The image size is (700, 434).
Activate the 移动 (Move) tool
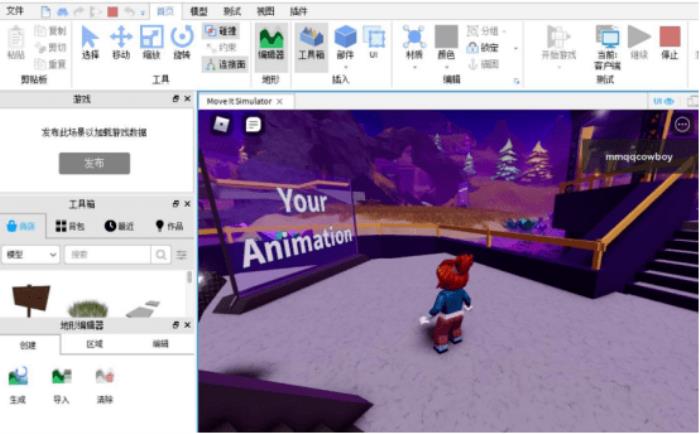121,42
